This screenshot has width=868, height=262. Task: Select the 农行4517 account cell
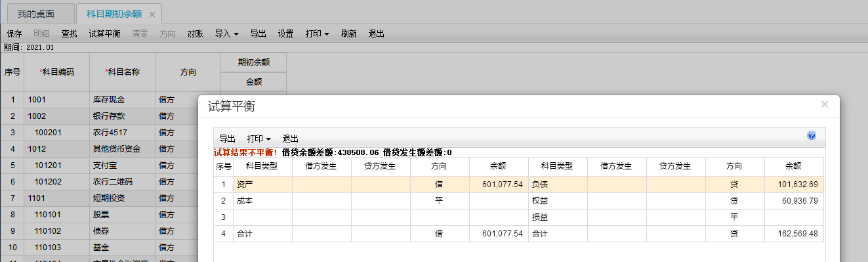click(122, 133)
